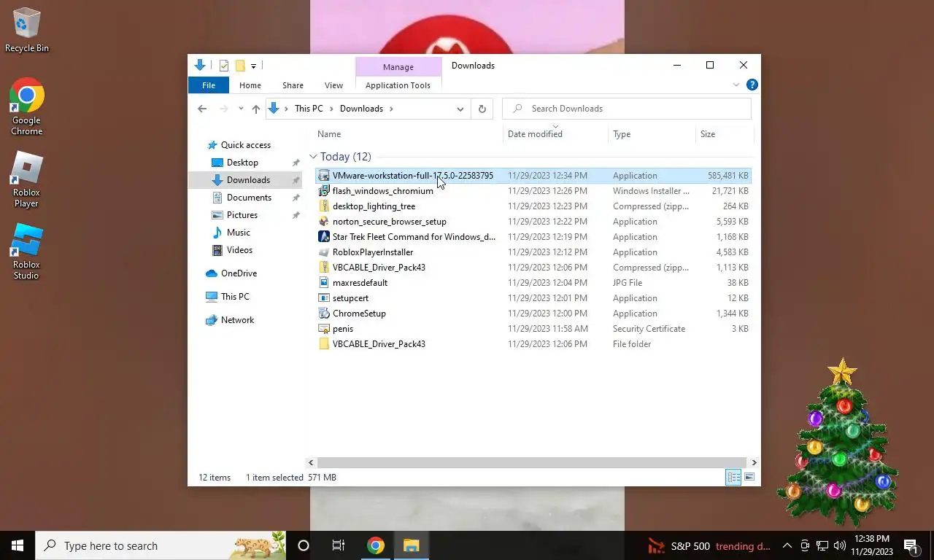Select the ChromeSetup application icon
Image resolution: width=934 pixels, height=560 pixels.
coord(324,314)
